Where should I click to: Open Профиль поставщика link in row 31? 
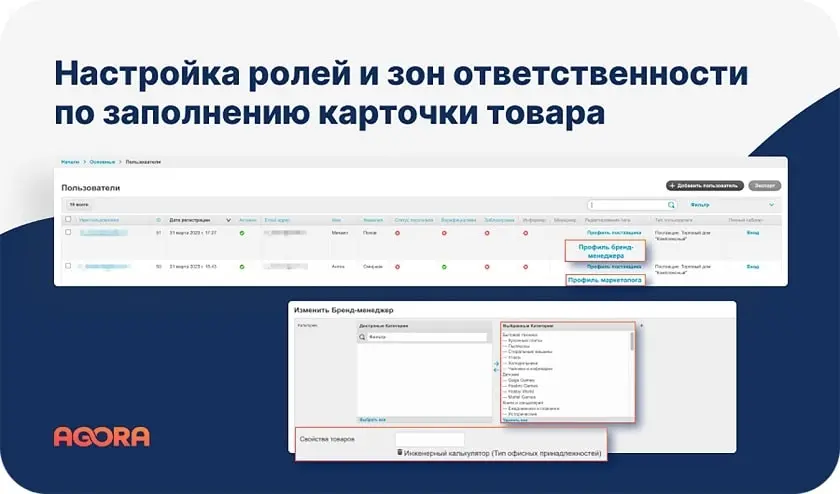coord(614,233)
